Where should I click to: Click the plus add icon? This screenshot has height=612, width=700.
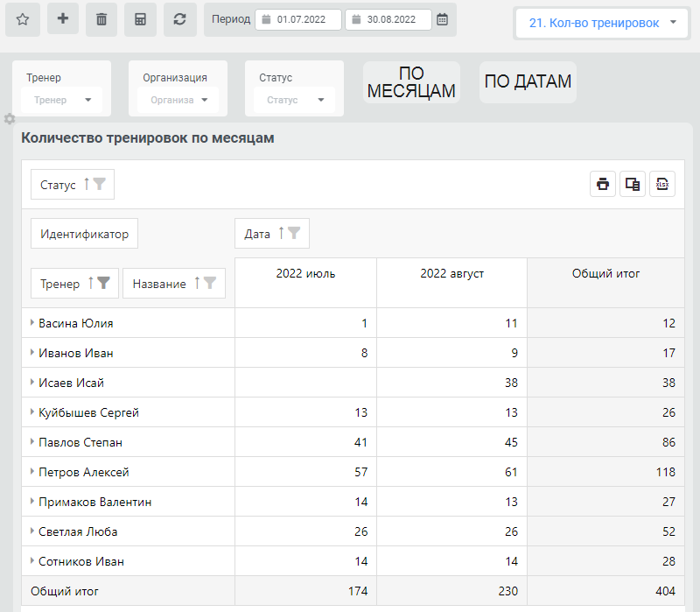[63, 18]
